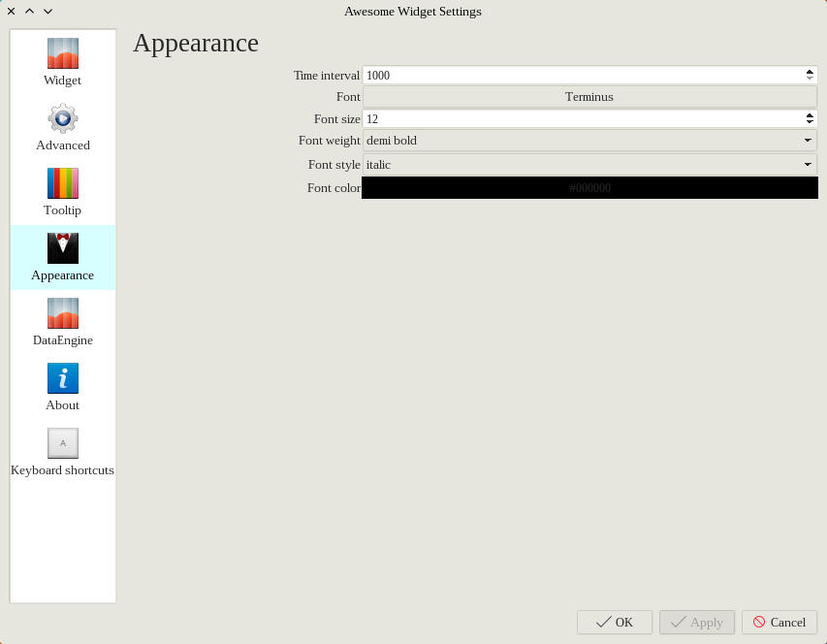Open the Keyboard shortcuts key icon
Screen dimensions: 827x644
(63, 443)
